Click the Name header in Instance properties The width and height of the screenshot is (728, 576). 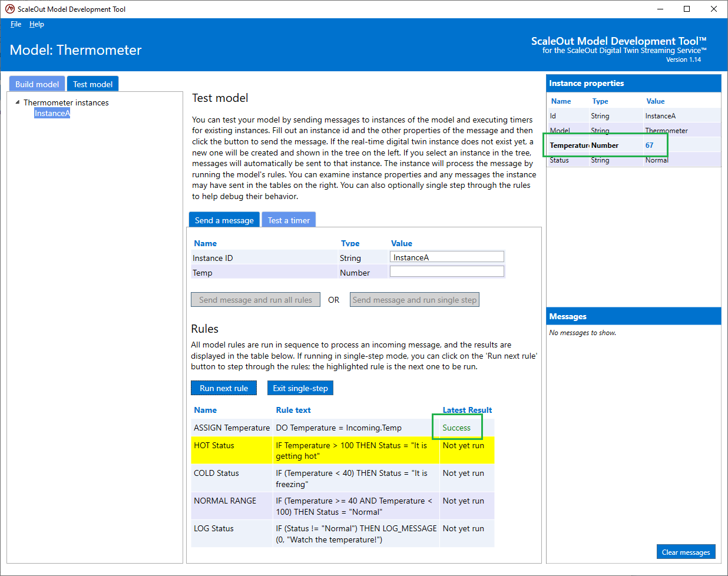coord(561,101)
